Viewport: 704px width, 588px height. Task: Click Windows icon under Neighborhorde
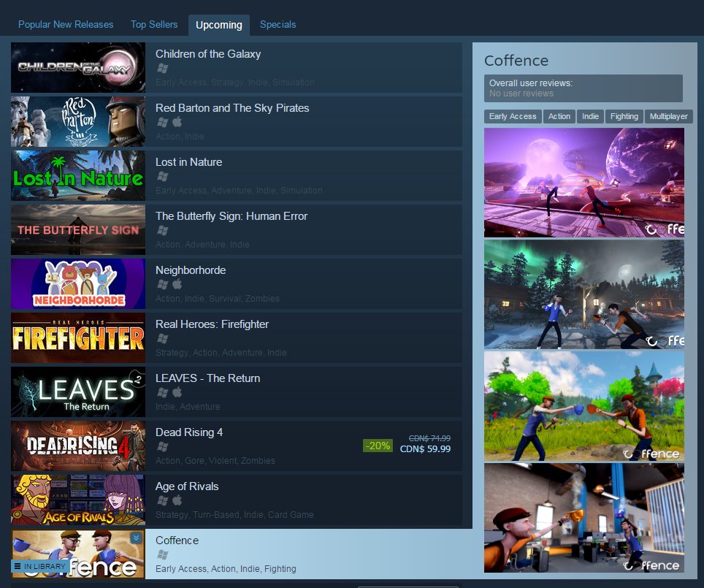pos(163,284)
